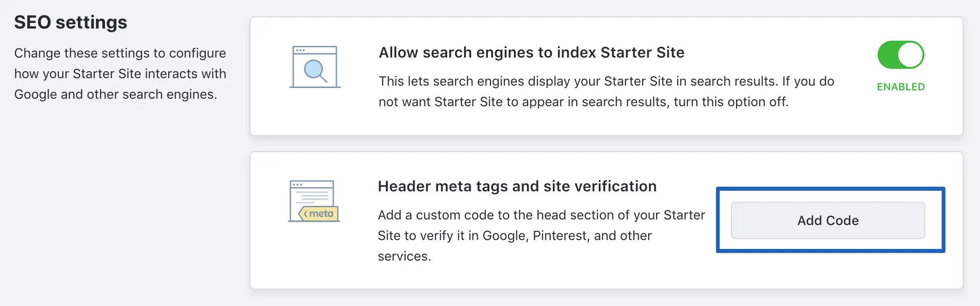This screenshot has height=306, width=980.
Task: Click the SEO settings section heading
Action: (x=71, y=22)
